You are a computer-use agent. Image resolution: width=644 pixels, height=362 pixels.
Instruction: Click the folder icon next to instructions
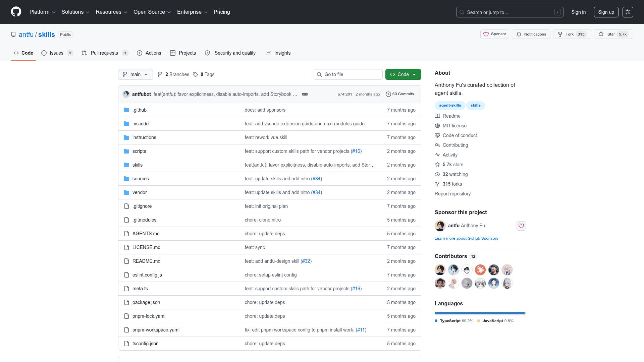click(x=126, y=137)
